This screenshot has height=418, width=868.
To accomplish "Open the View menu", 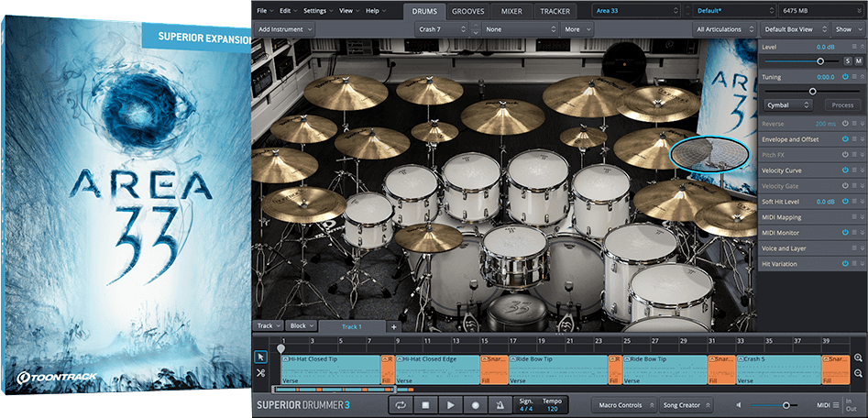I will (348, 10).
